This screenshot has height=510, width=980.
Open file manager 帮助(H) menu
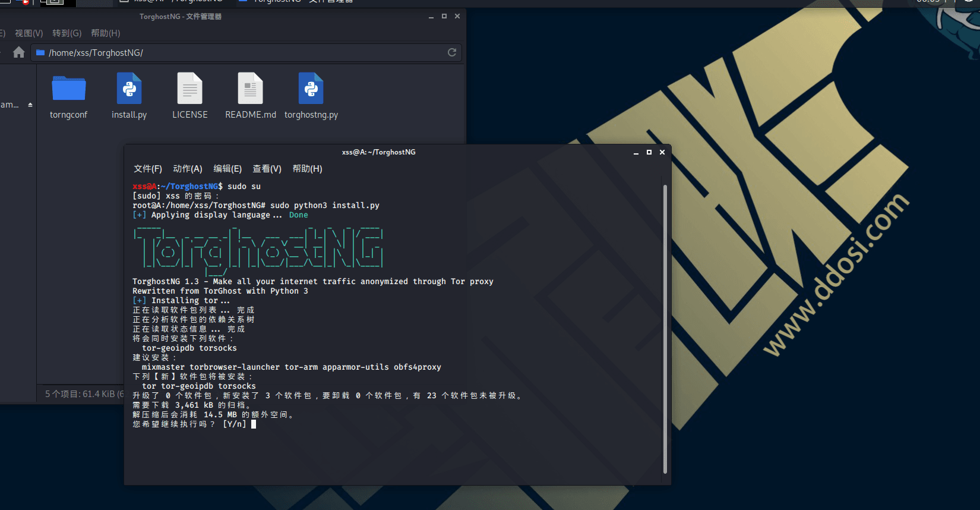coord(106,33)
